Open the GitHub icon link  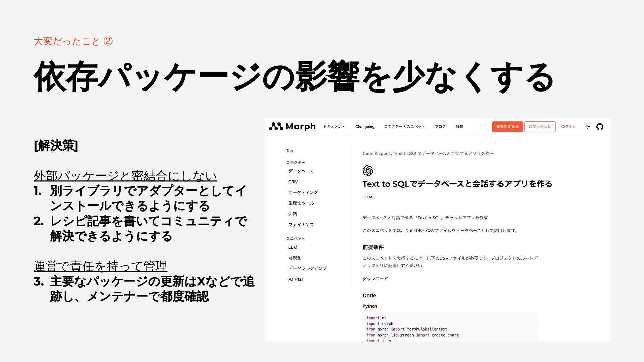[600, 127]
